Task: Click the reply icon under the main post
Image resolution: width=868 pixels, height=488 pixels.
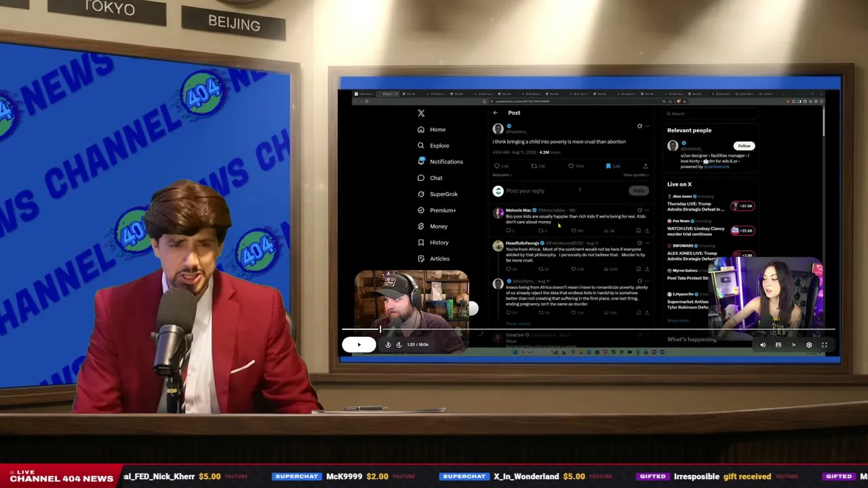Action: (x=497, y=166)
